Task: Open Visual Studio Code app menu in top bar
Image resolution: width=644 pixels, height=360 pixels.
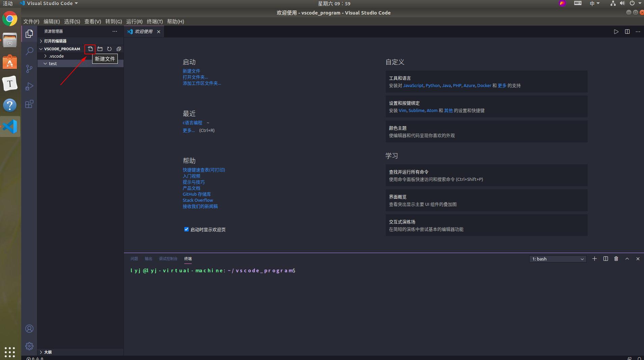Action: (49, 3)
